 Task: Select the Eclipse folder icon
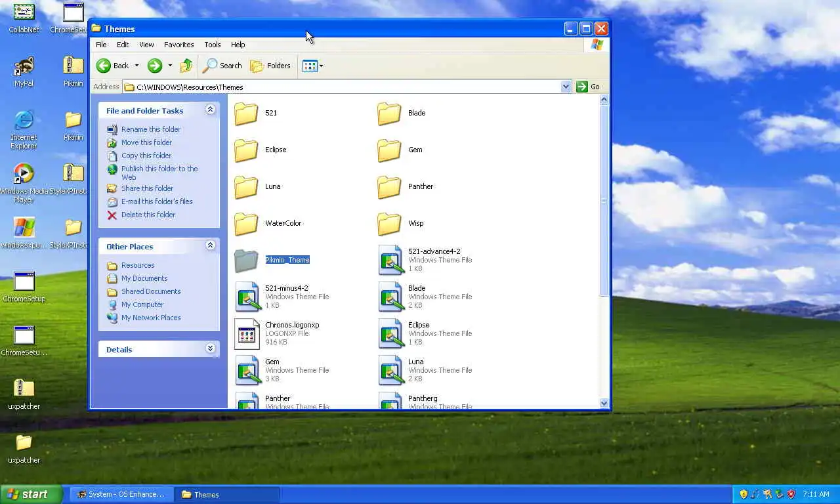click(x=246, y=150)
